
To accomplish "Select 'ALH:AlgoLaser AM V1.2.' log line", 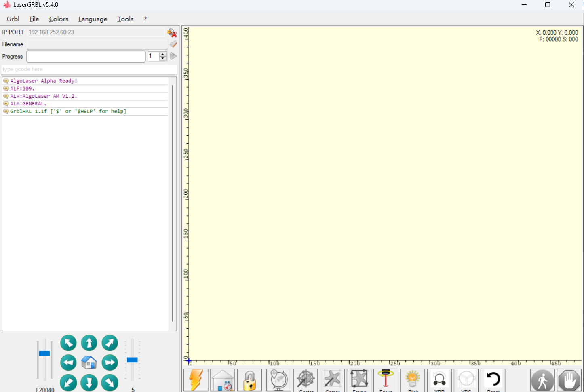I will [85, 96].
